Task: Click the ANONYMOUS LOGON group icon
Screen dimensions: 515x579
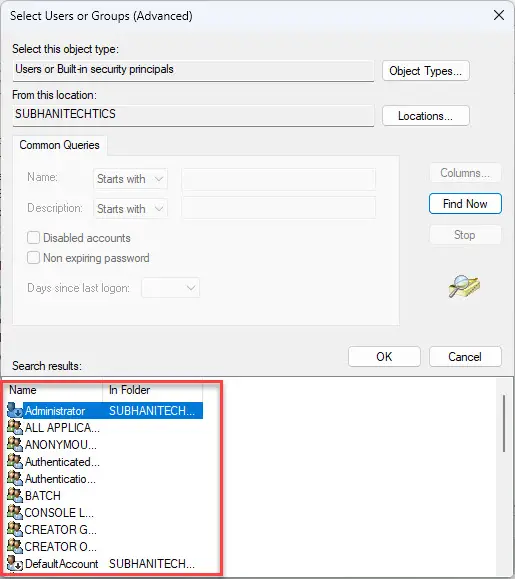Action: pos(15,444)
